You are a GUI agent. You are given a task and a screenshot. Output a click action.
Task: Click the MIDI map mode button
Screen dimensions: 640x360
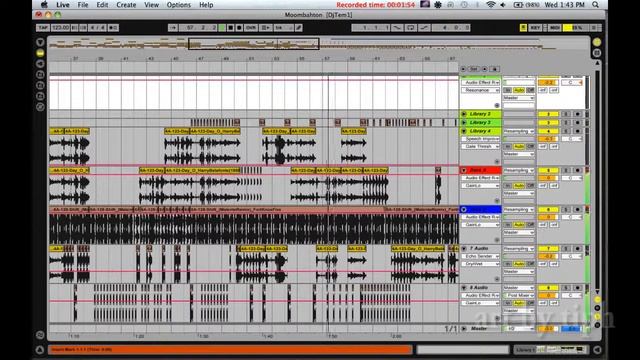pos(555,28)
